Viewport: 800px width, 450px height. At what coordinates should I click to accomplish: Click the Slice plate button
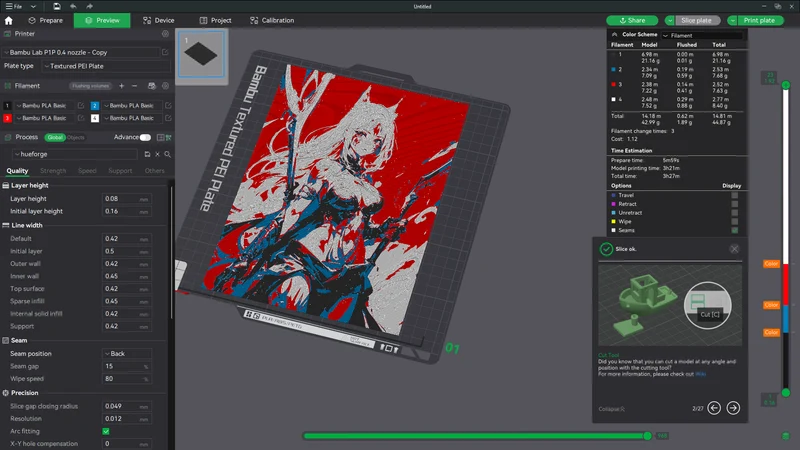pos(697,20)
